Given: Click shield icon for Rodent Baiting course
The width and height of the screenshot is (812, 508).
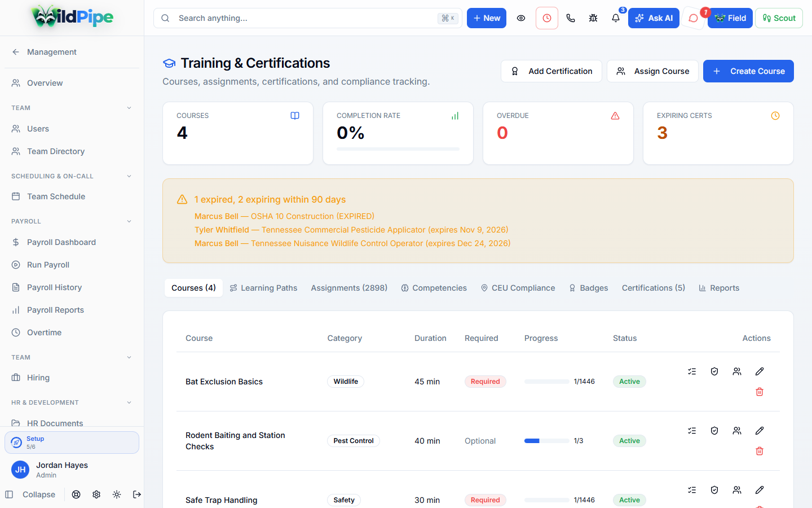Looking at the screenshot, I should tap(714, 431).
